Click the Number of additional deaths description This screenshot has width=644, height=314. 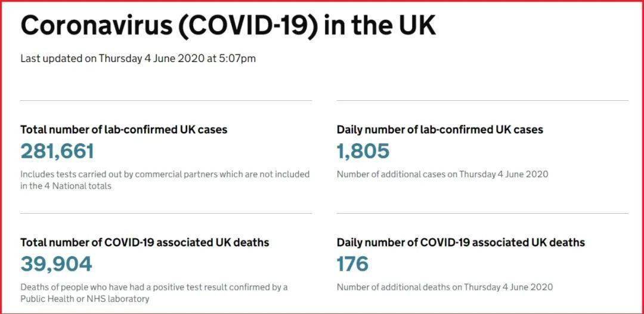click(x=445, y=287)
